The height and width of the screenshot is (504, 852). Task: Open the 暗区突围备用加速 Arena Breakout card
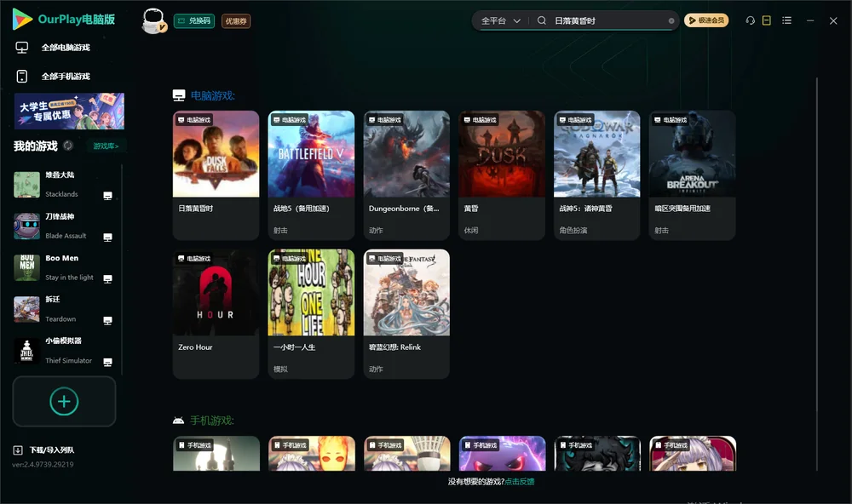692,175
